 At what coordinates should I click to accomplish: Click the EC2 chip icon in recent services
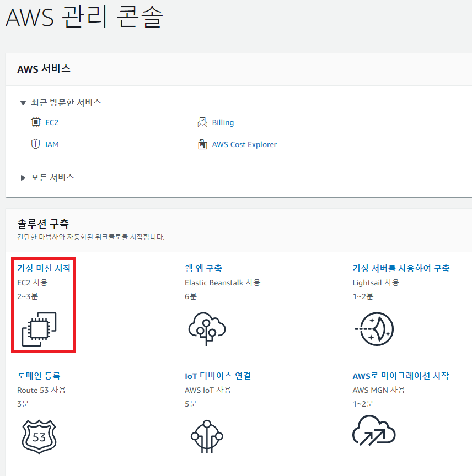(x=35, y=122)
